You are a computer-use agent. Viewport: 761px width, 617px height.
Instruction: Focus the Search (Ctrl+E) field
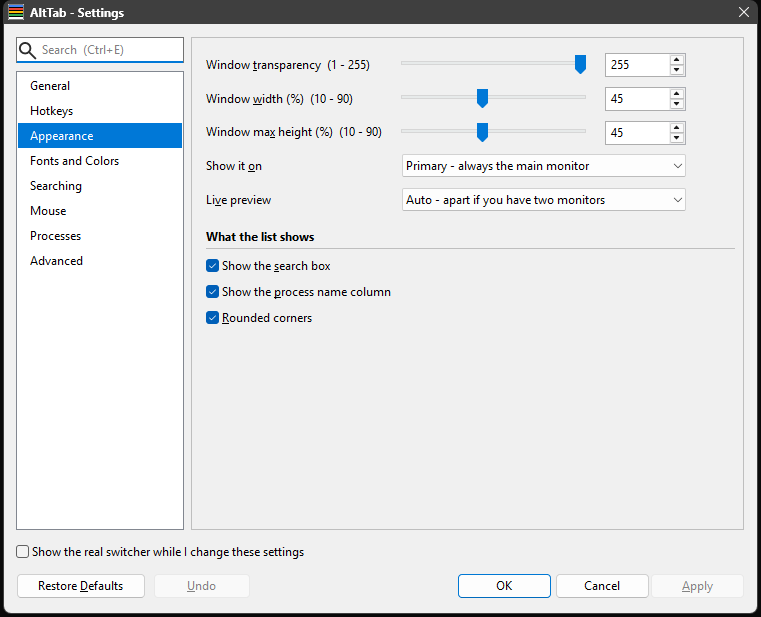coord(100,50)
